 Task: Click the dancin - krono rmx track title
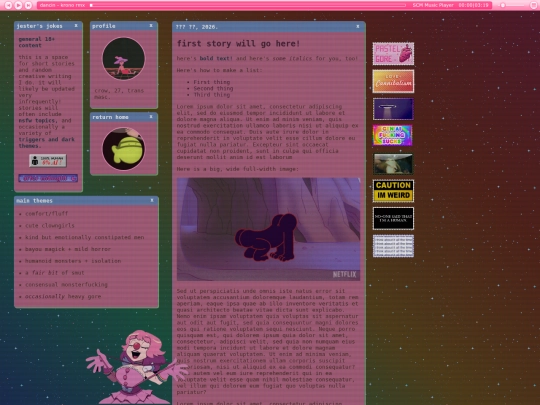click(62, 5)
